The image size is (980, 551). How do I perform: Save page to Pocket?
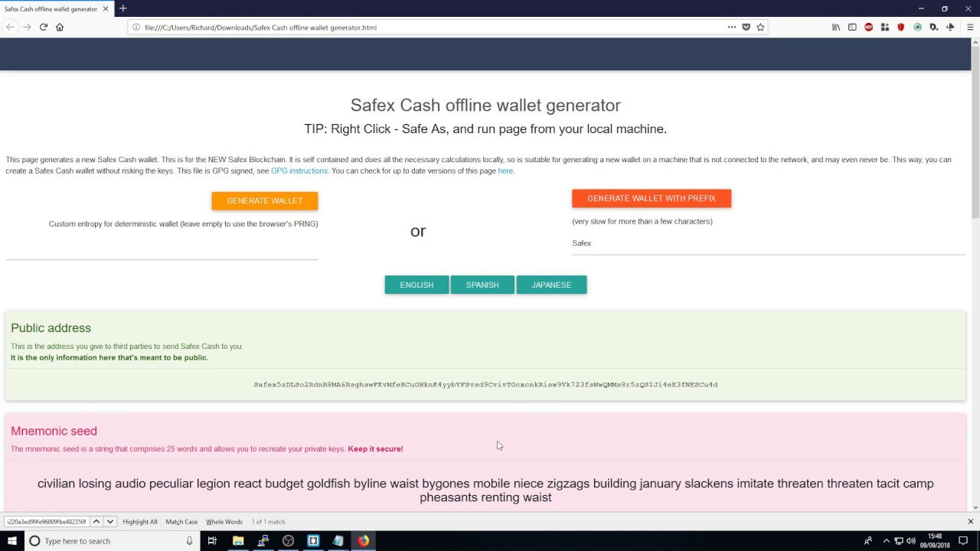pyautogui.click(x=746, y=27)
